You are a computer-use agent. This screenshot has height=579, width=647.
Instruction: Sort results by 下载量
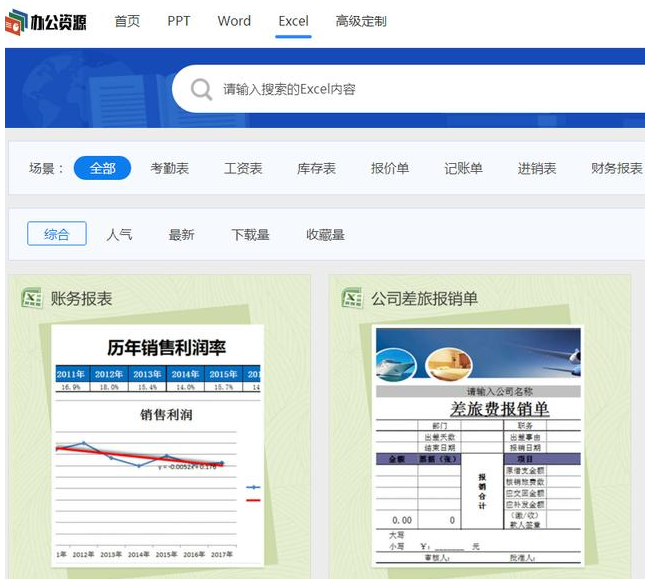250,234
